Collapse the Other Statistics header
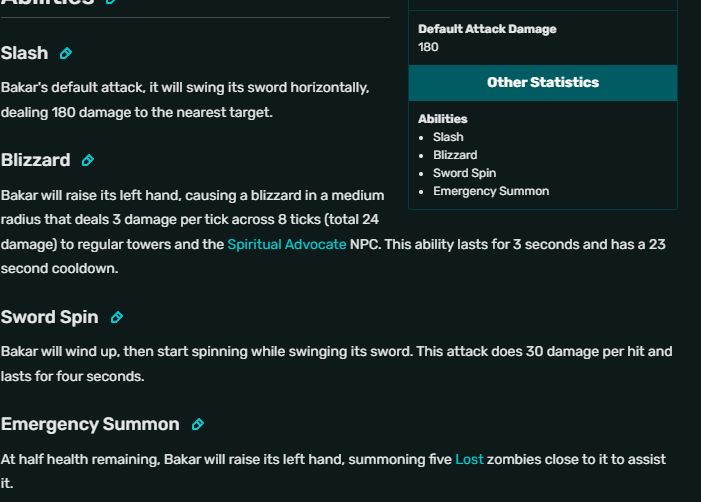Image resolution: width=701 pixels, height=502 pixels. [x=543, y=83]
